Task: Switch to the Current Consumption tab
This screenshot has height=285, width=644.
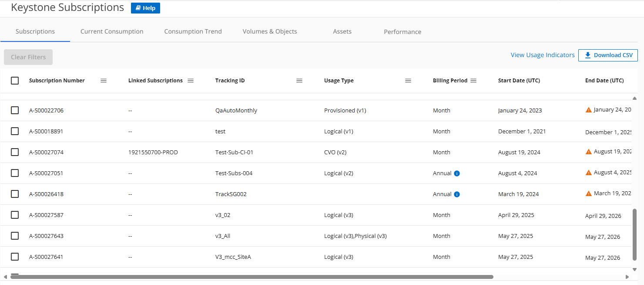Action: point(112,31)
